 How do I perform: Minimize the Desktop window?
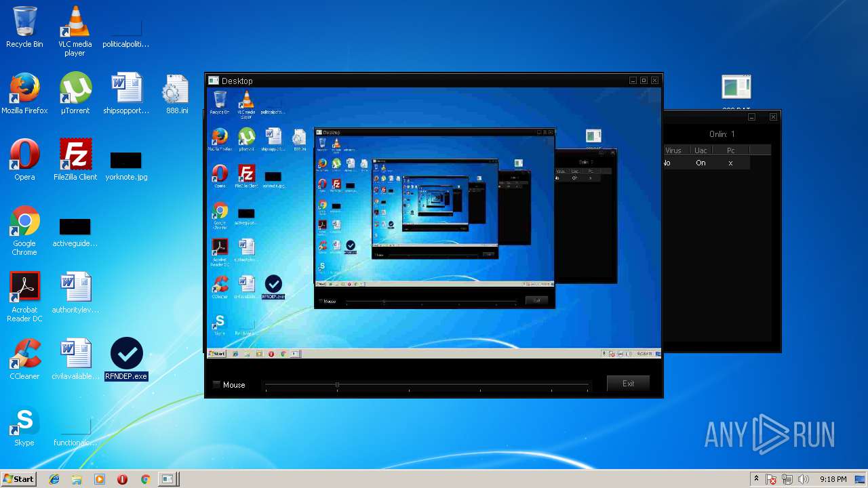(x=633, y=81)
